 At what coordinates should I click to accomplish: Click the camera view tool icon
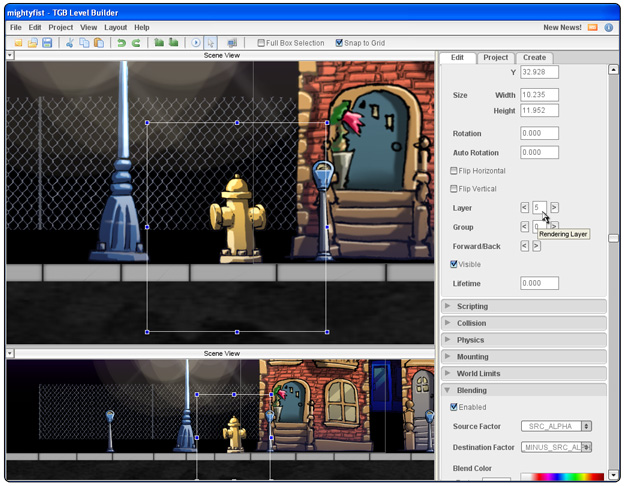pos(232,43)
